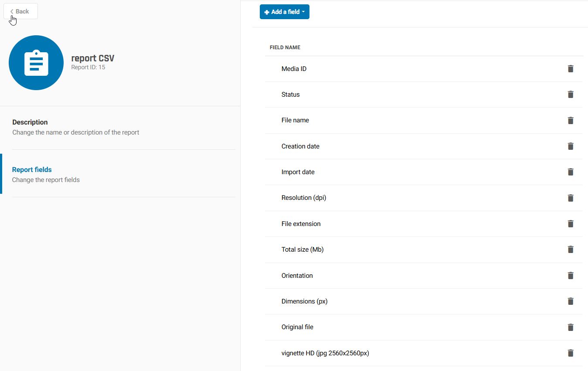The image size is (588, 371).
Task: Click 'Change the name or description' subtitle
Action: [x=75, y=132]
